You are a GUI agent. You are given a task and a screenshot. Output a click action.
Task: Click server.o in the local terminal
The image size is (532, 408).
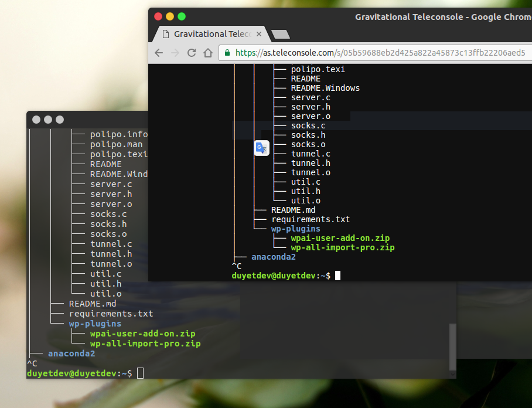(111, 204)
